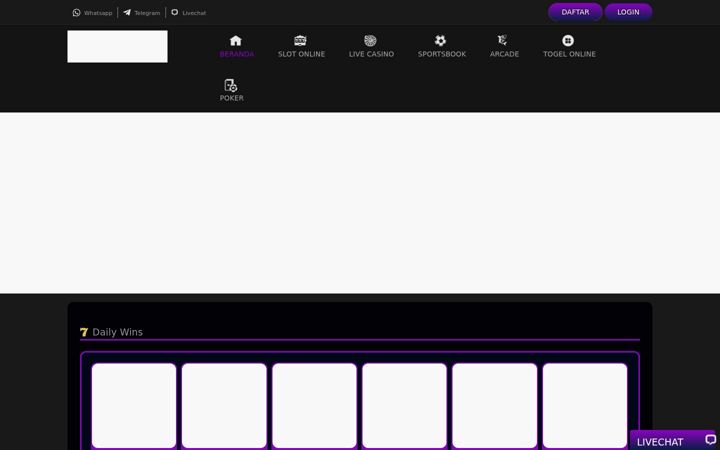Select the fifth Daily Wins game card

[495, 405]
